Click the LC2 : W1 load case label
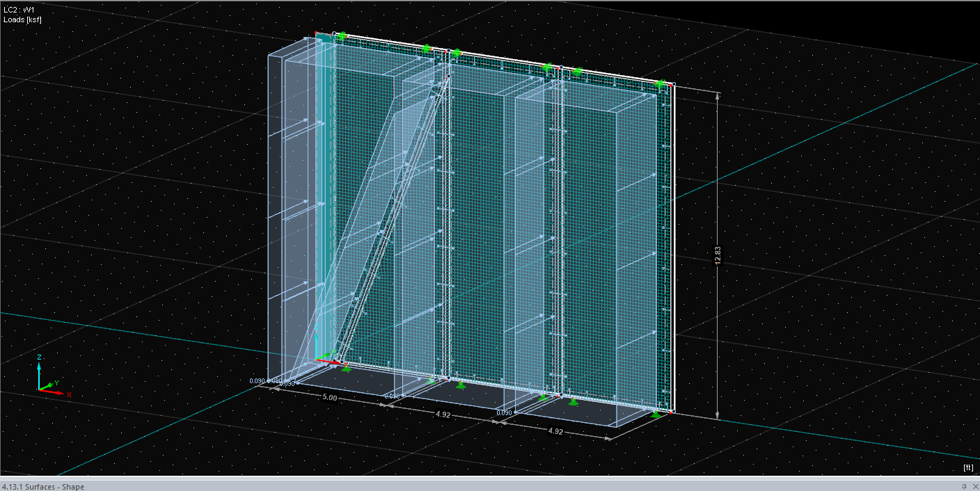This screenshot has height=491, width=980. [x=19, y=10]
